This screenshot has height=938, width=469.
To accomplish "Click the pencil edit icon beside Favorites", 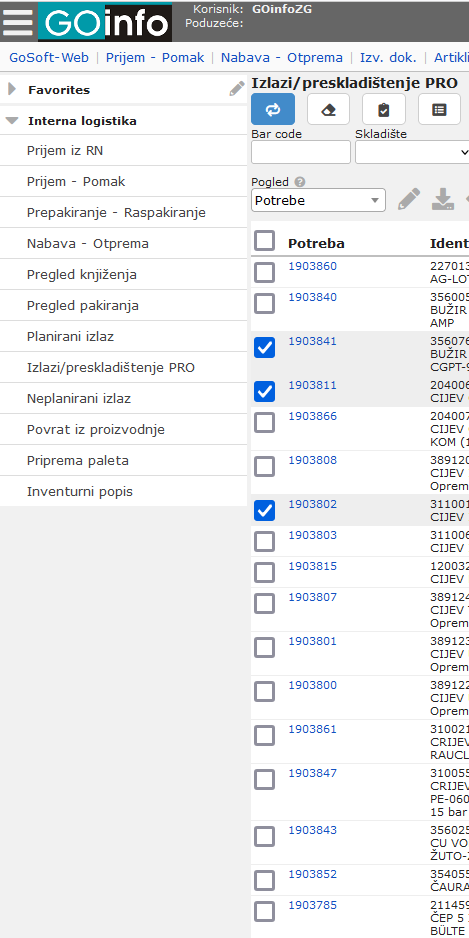I will [x=237, y=89].
